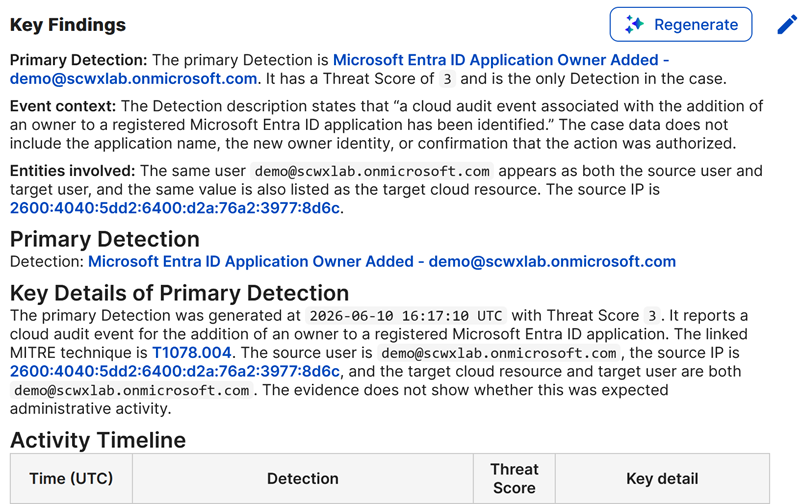
Task: Click the Threat Score 3 value in Key Details
Action: [x=652, y=316]
